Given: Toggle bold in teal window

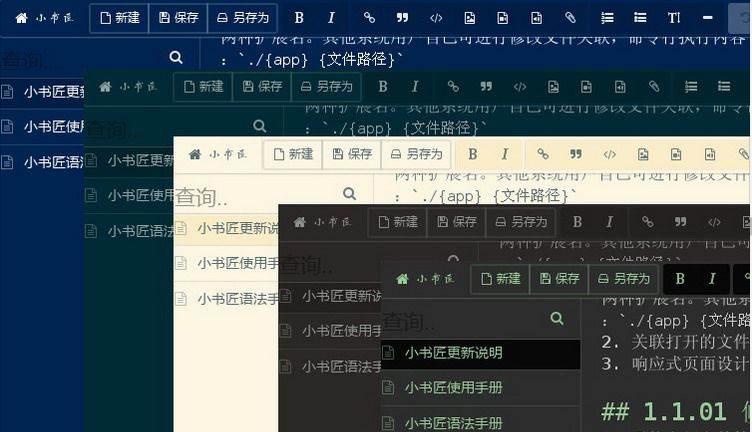Looking at the screenshot, I should (383, 87).
